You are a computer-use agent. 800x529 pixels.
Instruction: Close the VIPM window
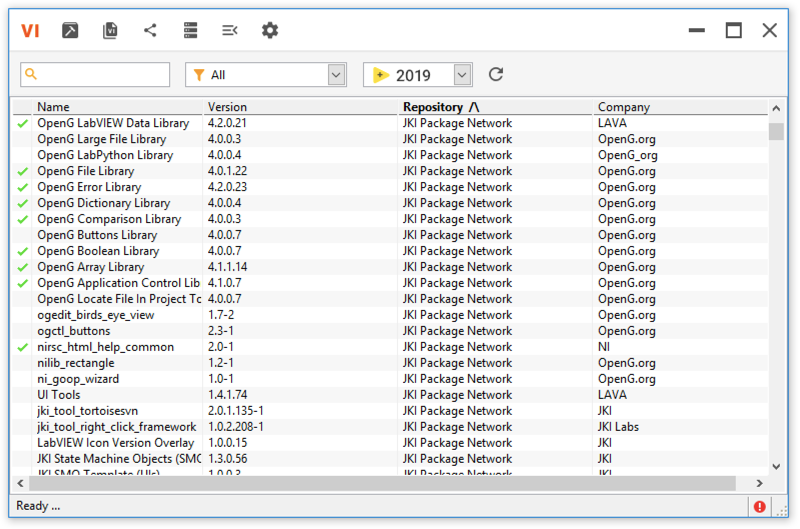point(770,31)
